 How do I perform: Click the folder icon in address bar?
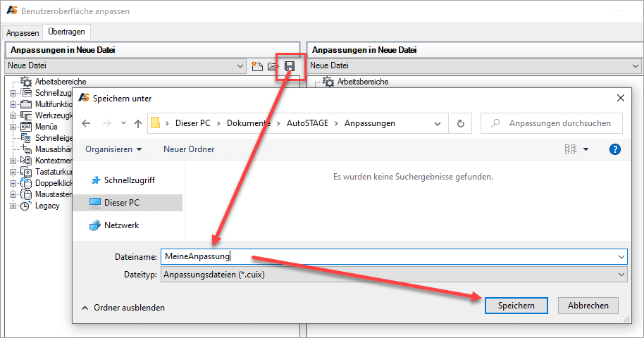click(155, 123)
